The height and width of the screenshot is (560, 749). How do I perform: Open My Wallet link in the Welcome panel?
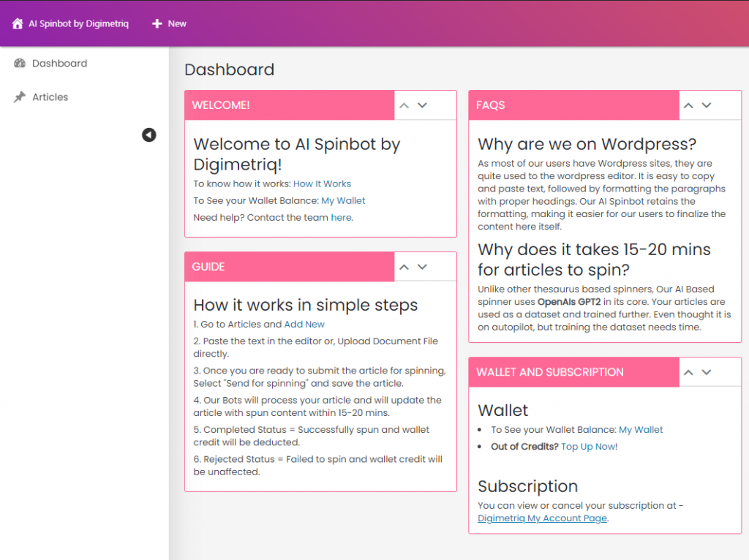click(x=343, y=200)
